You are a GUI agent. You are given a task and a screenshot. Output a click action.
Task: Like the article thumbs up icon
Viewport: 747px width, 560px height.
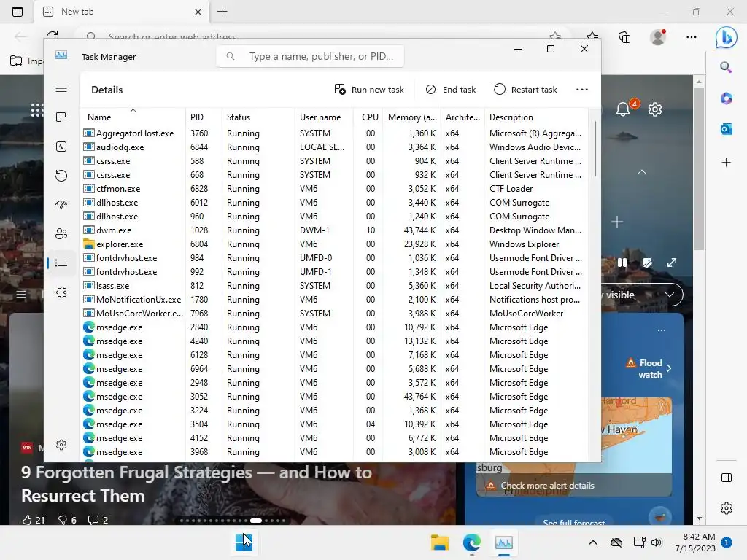(27, 520)
